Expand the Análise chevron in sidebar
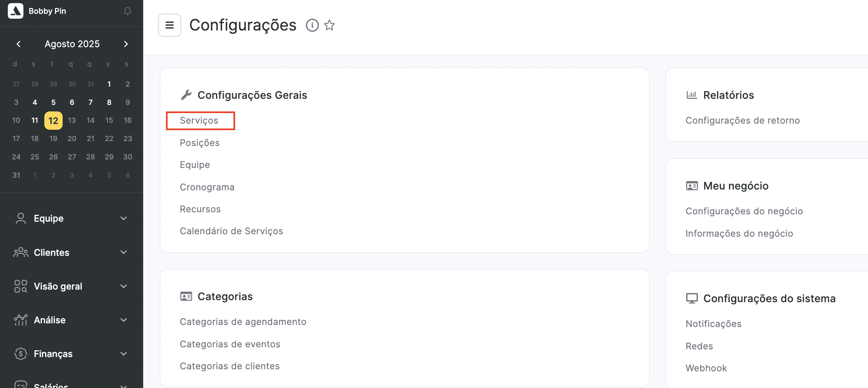868x388 pixels. [124, 320]
